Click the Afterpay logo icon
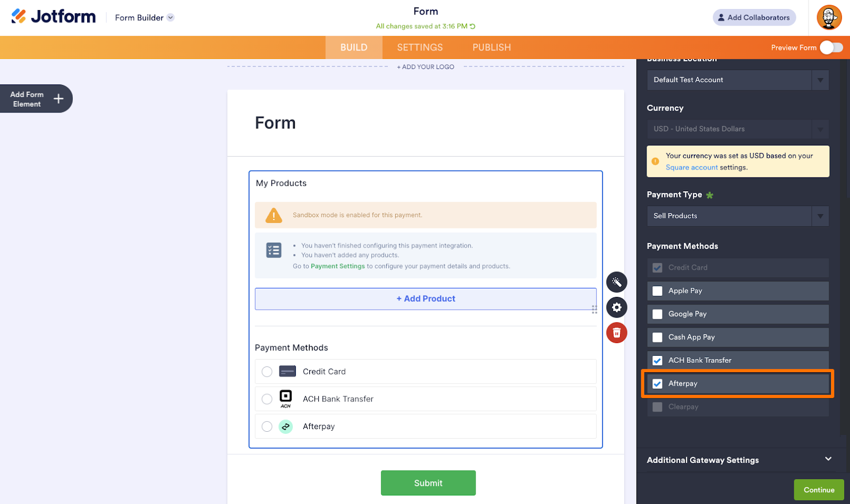The width and height of the screenshot is (850, 504). point(286,426)
